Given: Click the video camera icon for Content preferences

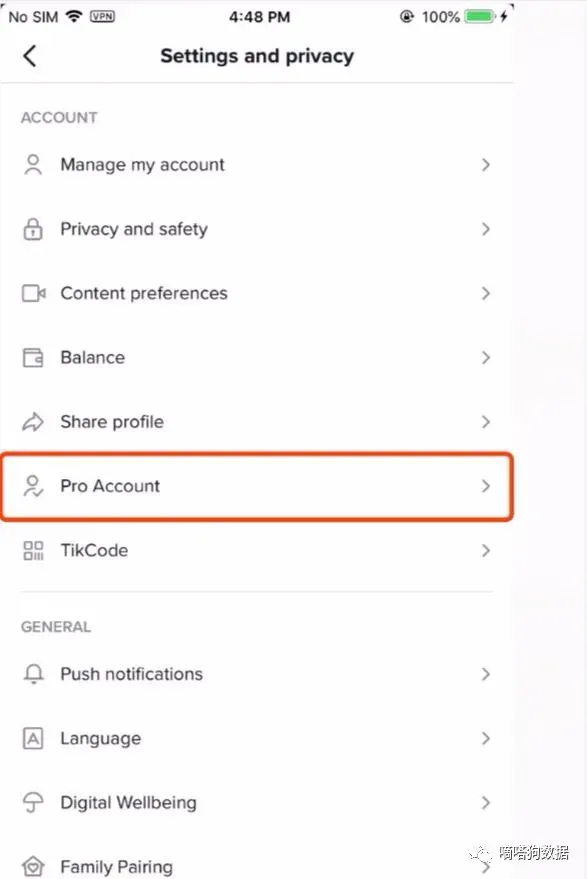Looking at the screenshot, I should coord(34,293).
